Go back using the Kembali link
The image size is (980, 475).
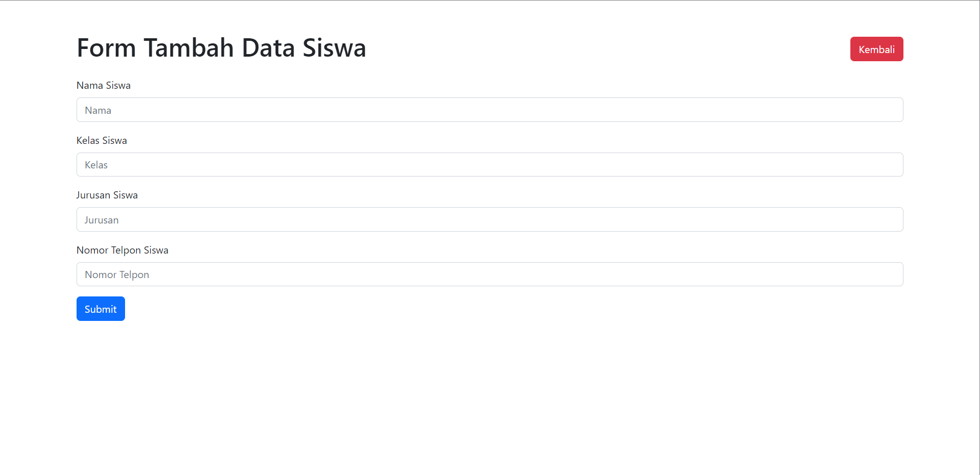[x=876, y=49]
